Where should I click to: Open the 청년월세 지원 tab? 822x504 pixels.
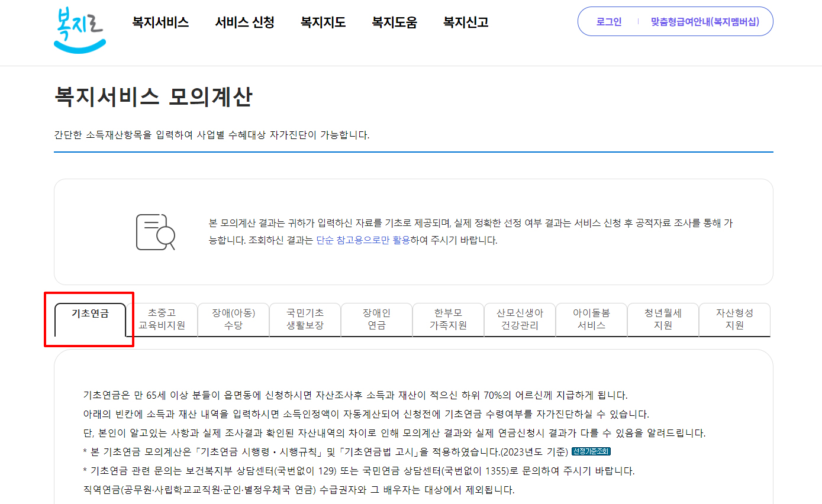point(663,319)
